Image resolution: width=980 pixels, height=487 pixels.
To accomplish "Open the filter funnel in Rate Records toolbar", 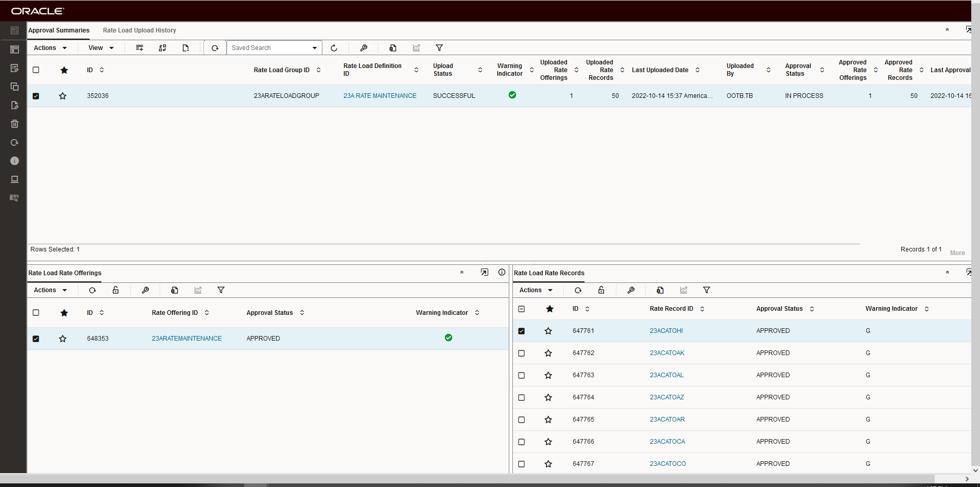I will 707,290.
